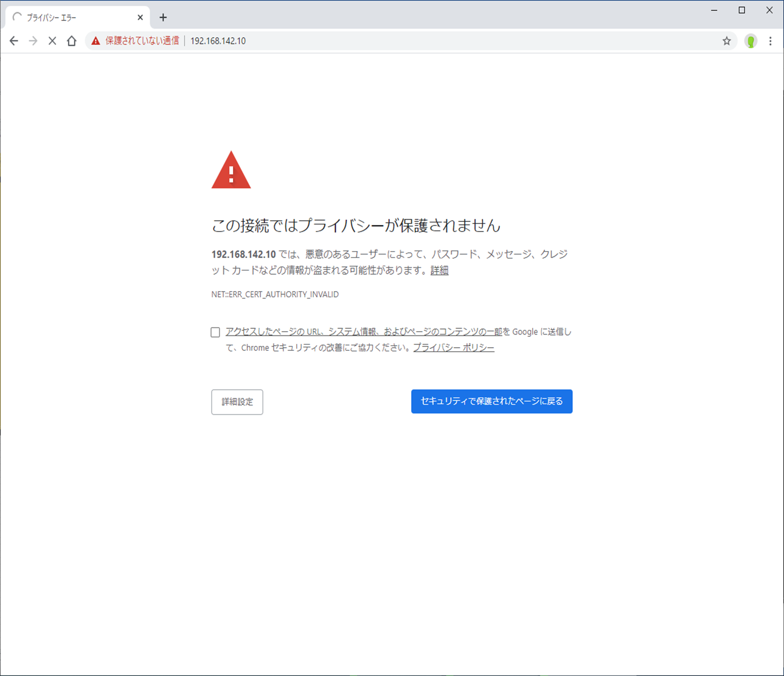Open the green profile avatar icon

tap(751, 41)
